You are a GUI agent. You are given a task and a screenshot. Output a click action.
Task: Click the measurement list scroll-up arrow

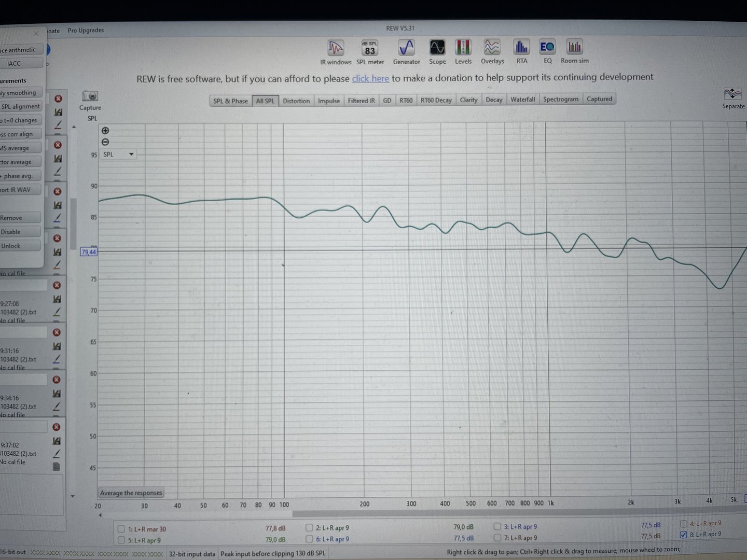(x=74, y=127)
